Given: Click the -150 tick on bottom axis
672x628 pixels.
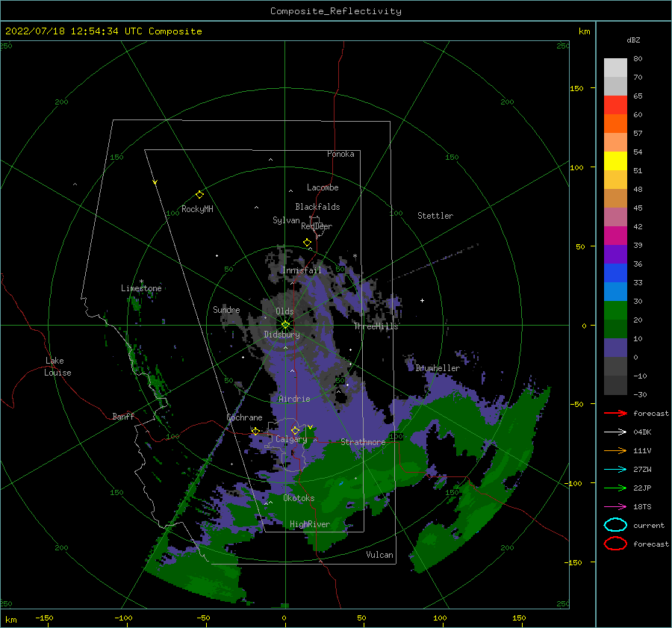Looking at the screenshot, I should 44,618.
